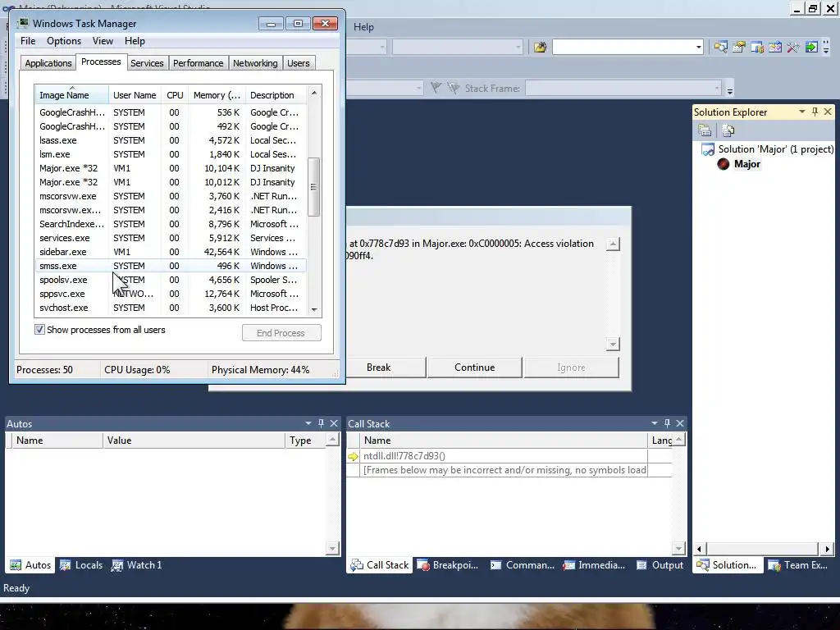Click the Solution 'Major' file icon
Image resolution: width=840 pixels, height=630 pixels.
(708, 149)
